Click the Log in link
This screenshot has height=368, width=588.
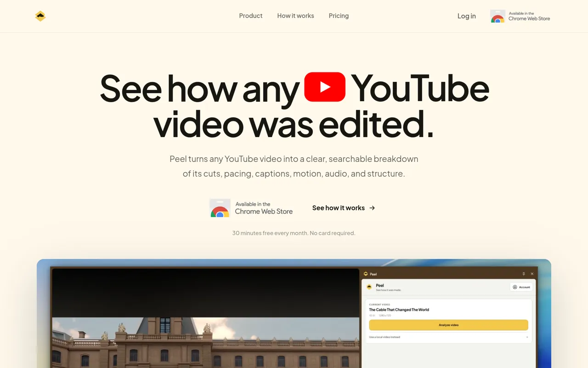(467, 16)
